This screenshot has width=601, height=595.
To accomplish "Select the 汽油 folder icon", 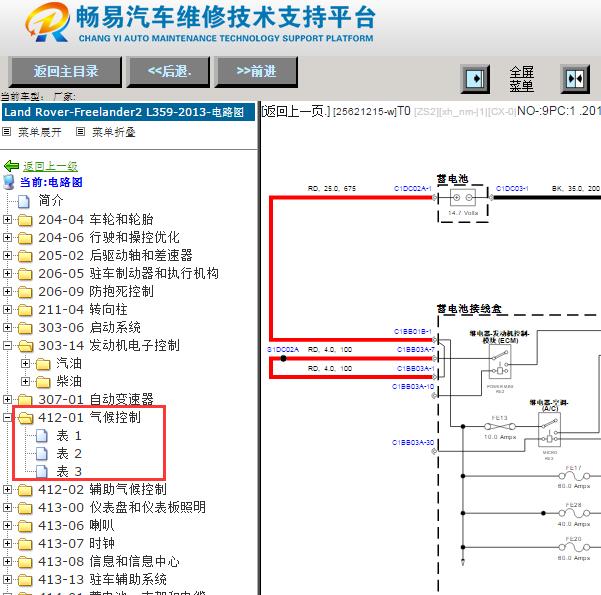I will tap(43, 364).
